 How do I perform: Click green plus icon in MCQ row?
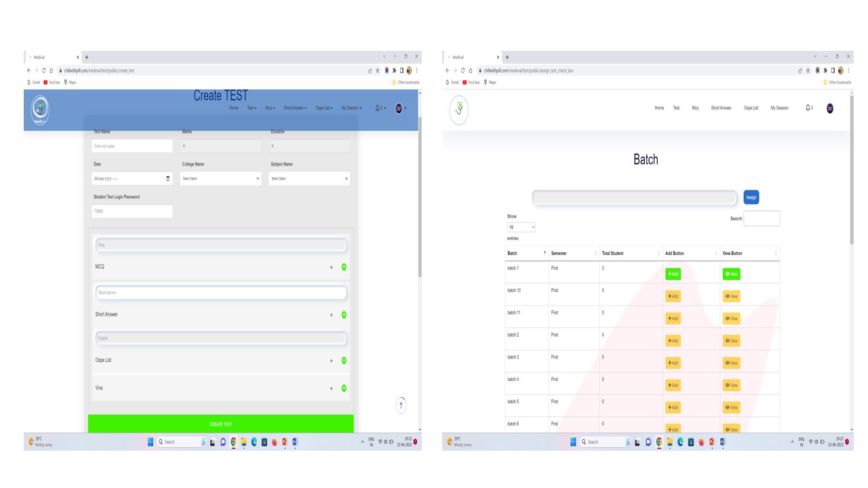344,267
